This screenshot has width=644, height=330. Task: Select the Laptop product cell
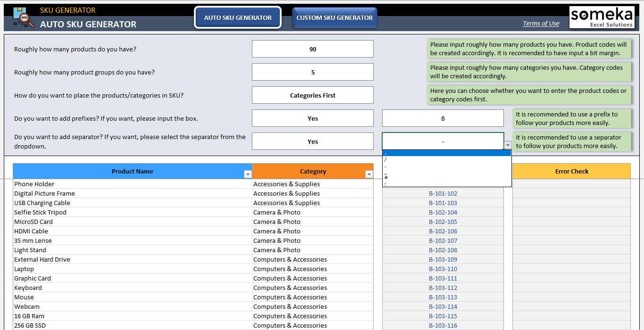133,269
